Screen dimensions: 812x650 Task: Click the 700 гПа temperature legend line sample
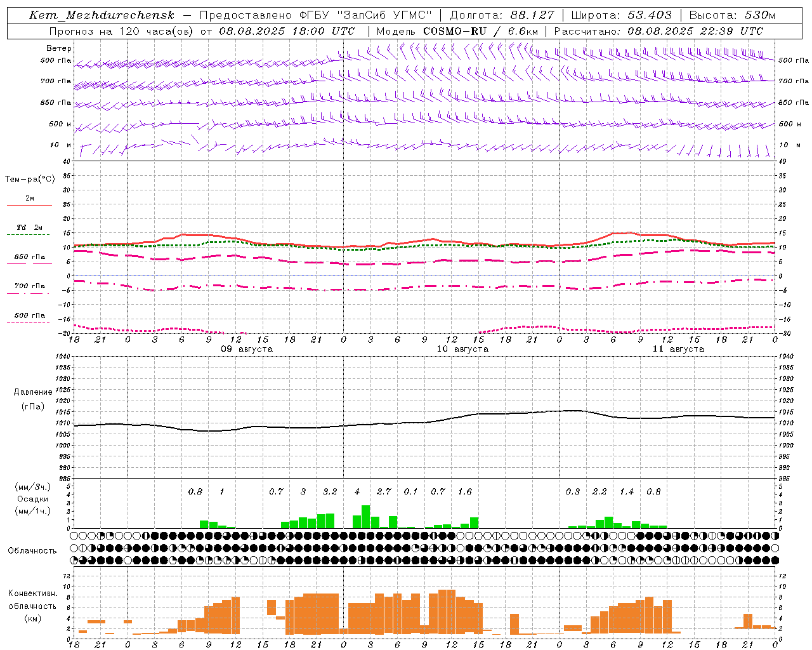point(28,293)
